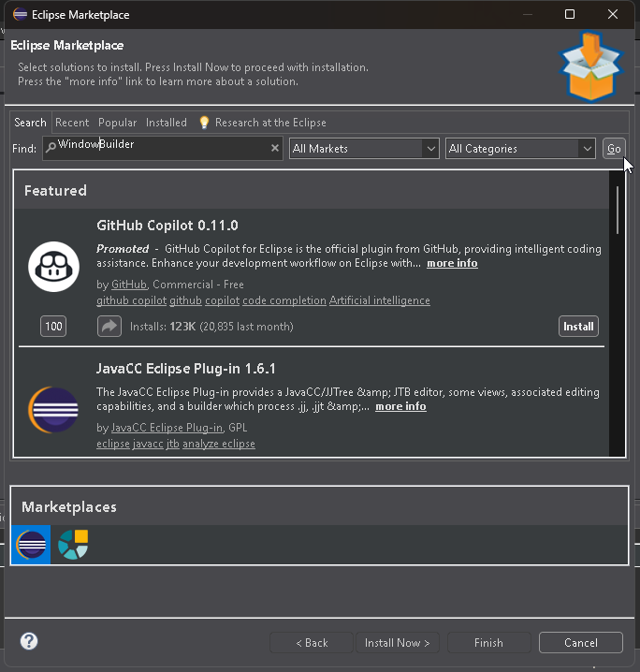Image resolution: width=640 pixels, height=672 pixels.
Task: Clear the Find search text with X
Action: pyautogui.click(x=275, y=148)
